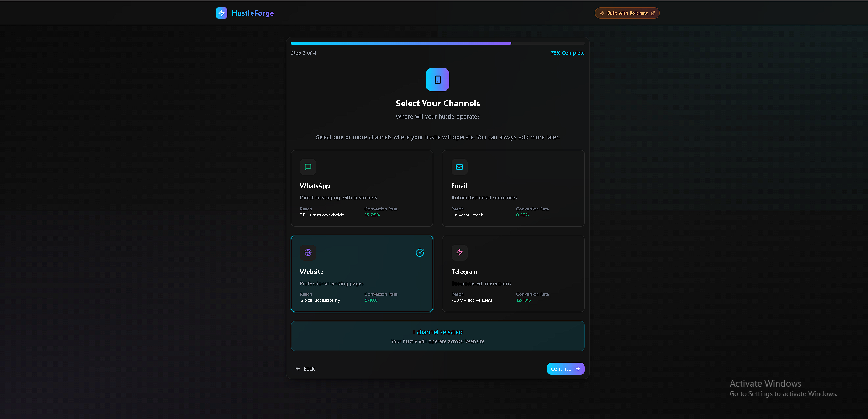Click the 'Global accessibility' reach value
This screenshot has width=868, height=419.
point(320,300)
